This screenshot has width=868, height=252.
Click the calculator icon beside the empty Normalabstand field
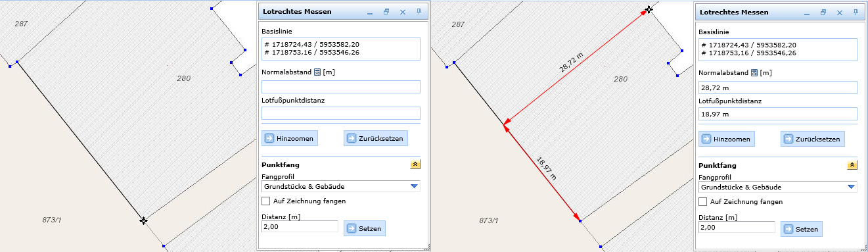tap(317, 72)
